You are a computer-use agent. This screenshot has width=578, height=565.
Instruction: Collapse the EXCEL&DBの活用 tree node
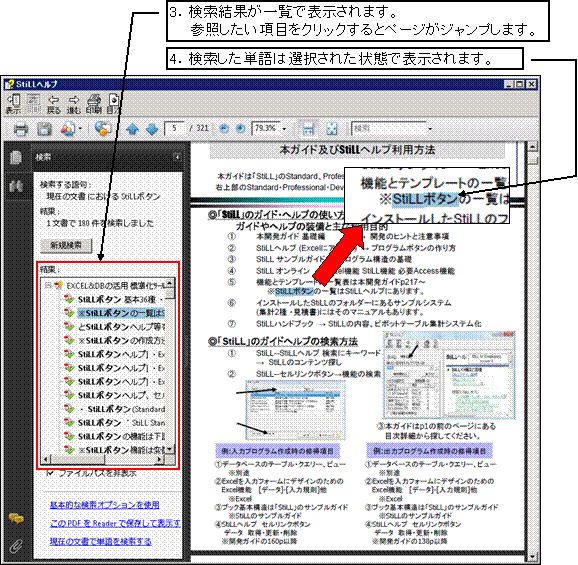click(x=47, y=285)
